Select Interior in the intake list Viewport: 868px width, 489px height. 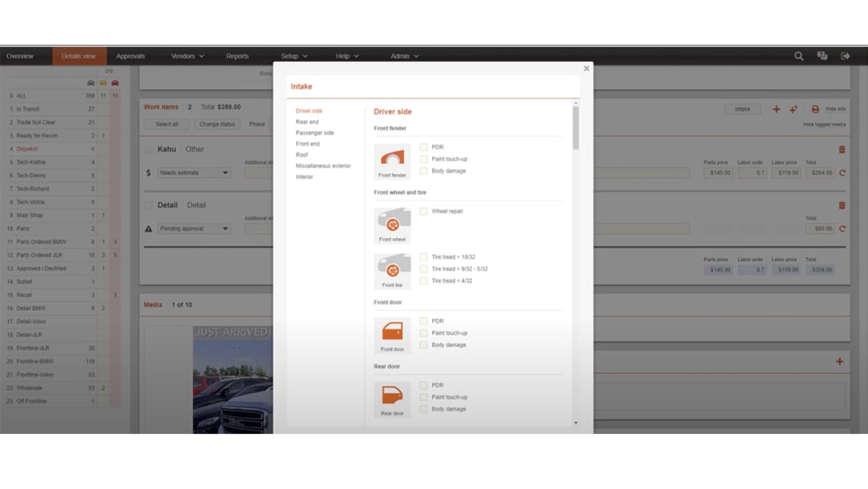coord(305,177)
